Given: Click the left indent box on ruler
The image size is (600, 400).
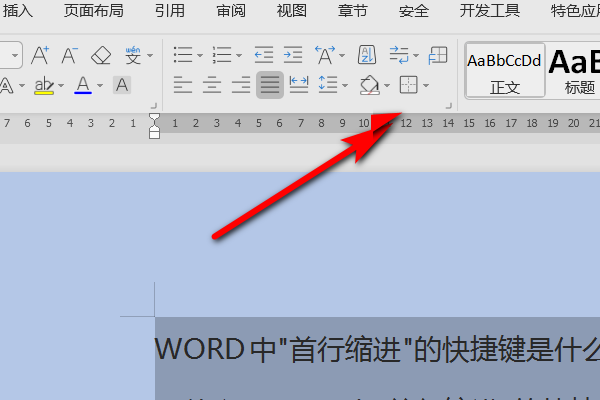Looking at the screenshot, I should point(154,134).
